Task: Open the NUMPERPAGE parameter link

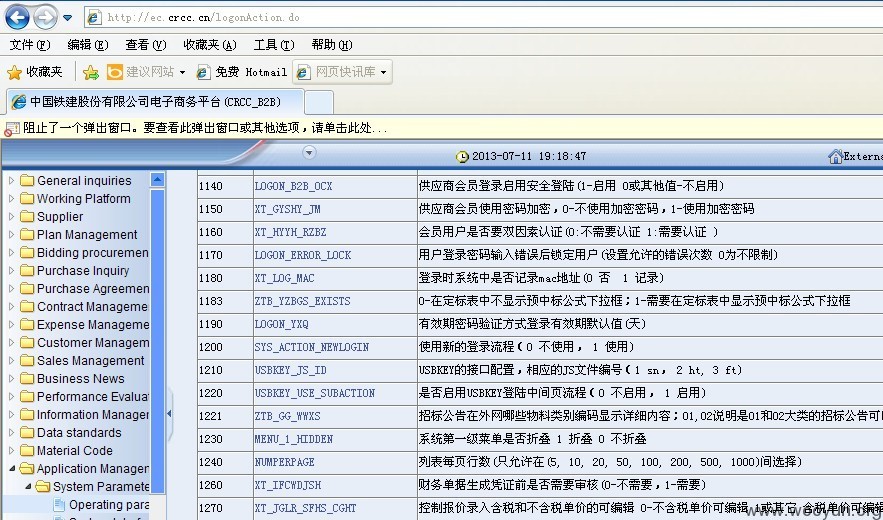Action: click(284, 463)
